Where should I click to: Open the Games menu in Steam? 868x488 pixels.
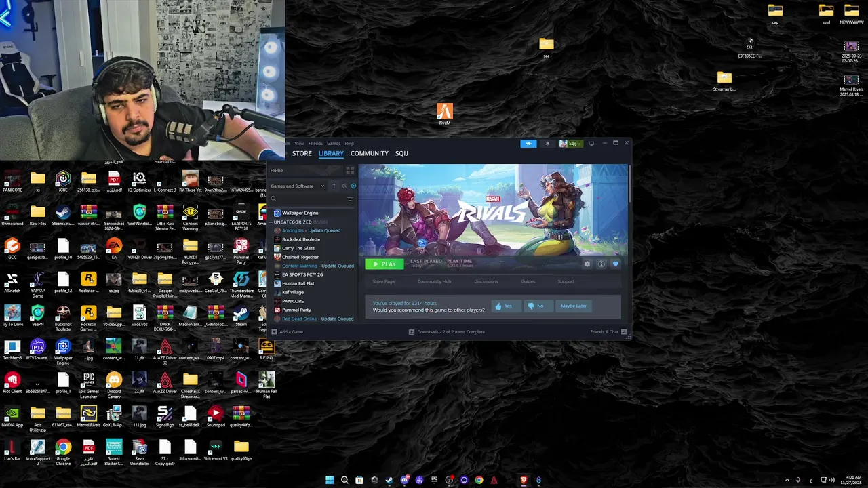click(334, 143)
